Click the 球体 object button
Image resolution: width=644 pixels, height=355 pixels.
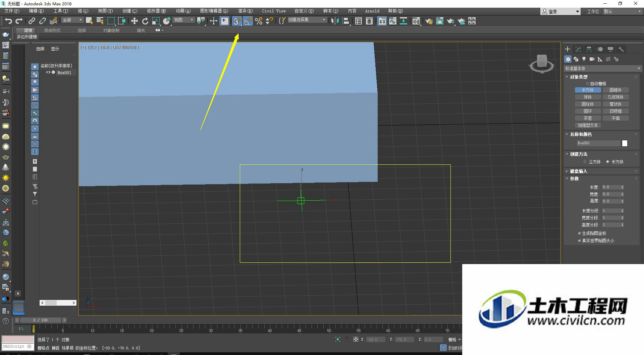[588, 97]
